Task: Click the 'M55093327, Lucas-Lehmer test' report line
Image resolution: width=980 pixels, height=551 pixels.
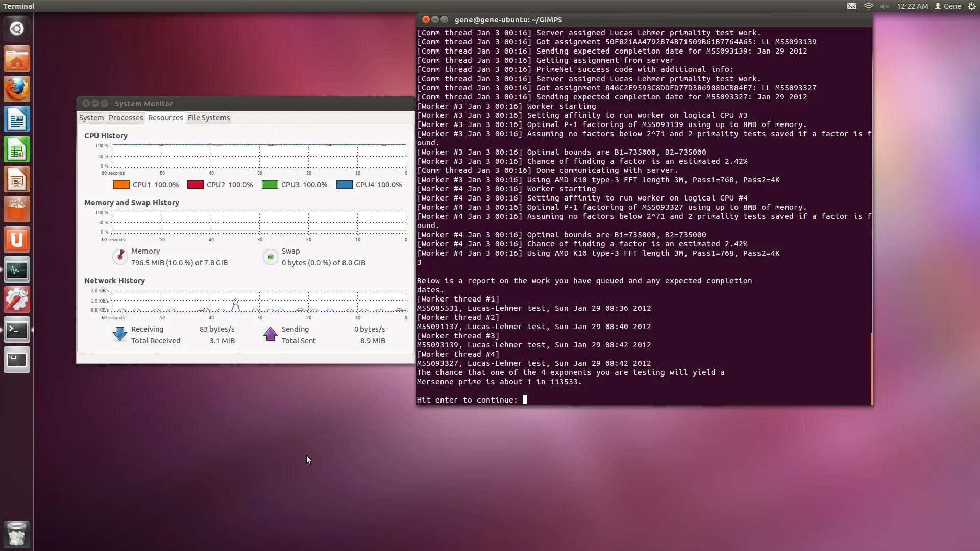Action: (x=534, y=363)
